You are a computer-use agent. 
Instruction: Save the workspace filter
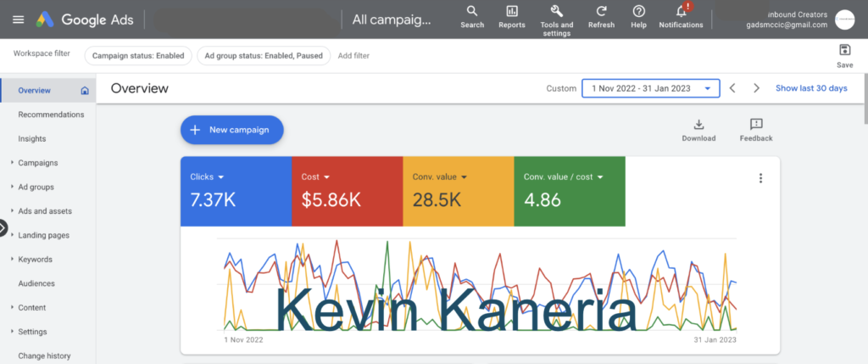click(845, 56)
